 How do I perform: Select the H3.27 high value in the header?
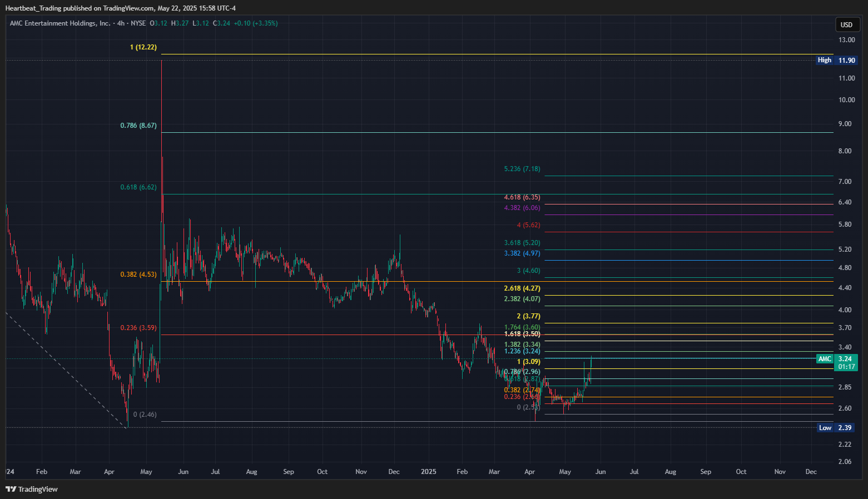(x=180, y=23)
